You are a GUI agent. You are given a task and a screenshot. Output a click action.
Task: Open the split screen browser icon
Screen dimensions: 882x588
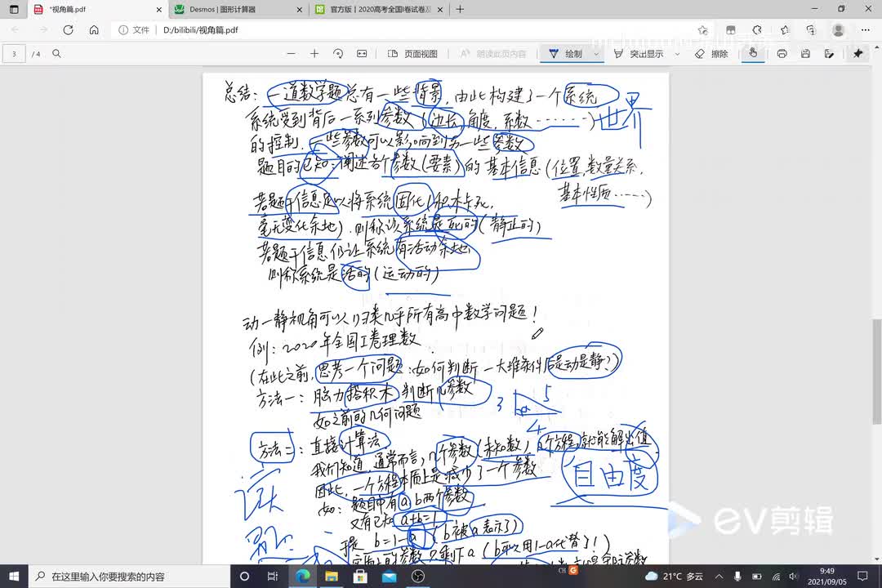pyautogui.click(x=731, y=30)
